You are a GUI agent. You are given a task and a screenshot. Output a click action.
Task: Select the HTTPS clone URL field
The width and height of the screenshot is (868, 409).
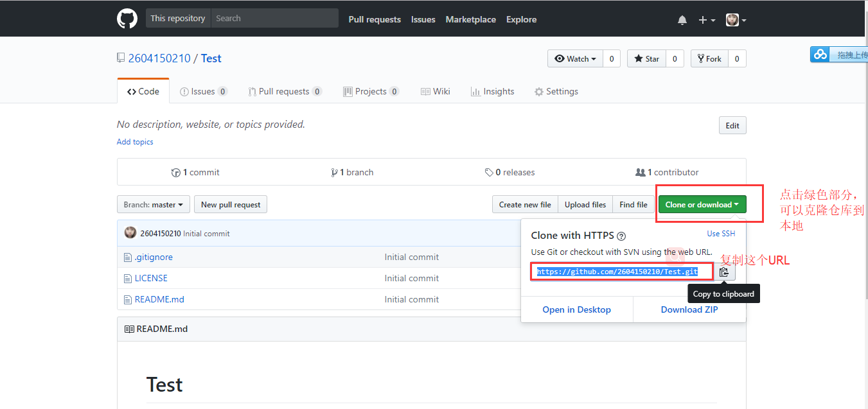[x=623, y=272]
